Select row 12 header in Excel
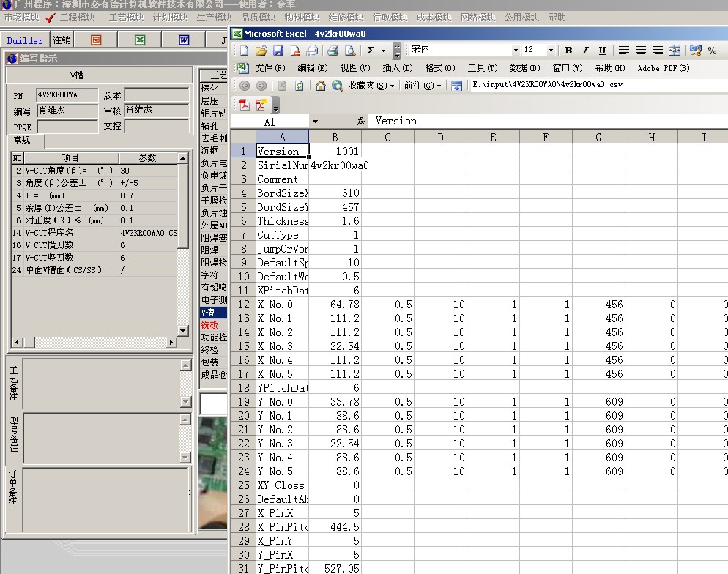Image resolution: width=728 pixels, height=574 pixels. 243,305
